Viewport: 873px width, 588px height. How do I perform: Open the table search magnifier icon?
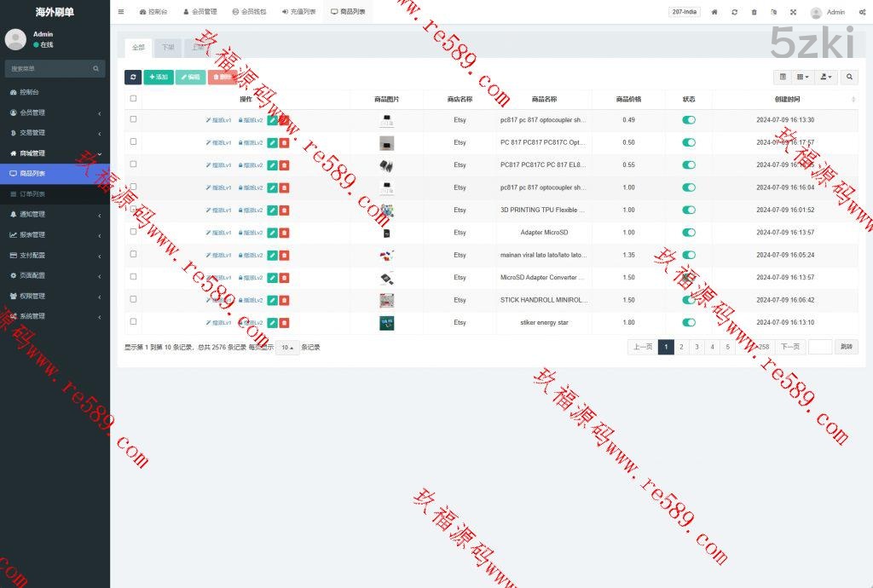[x=849, y=77]
